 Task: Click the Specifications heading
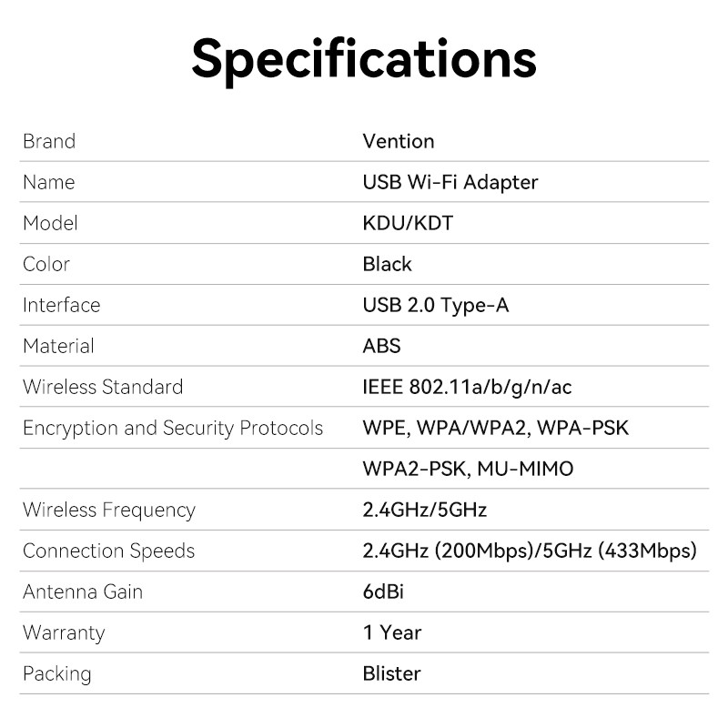click(x=364, y=57)
